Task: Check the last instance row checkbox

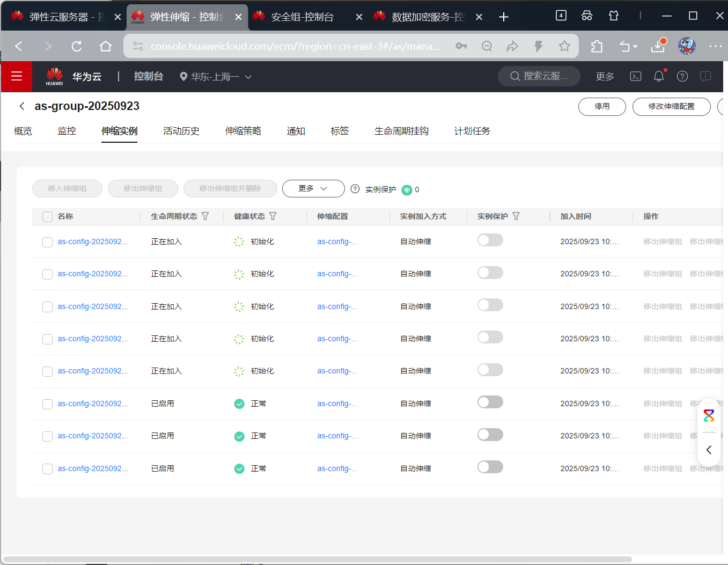Action: (x=47, y=469)
